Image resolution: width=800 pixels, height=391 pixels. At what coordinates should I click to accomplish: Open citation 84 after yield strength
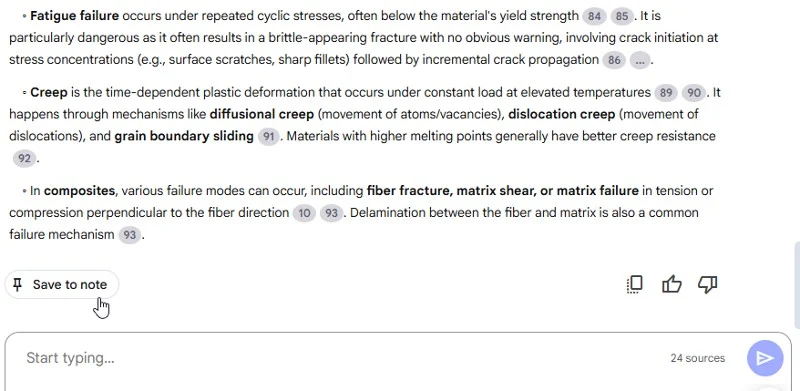[594, 17]
